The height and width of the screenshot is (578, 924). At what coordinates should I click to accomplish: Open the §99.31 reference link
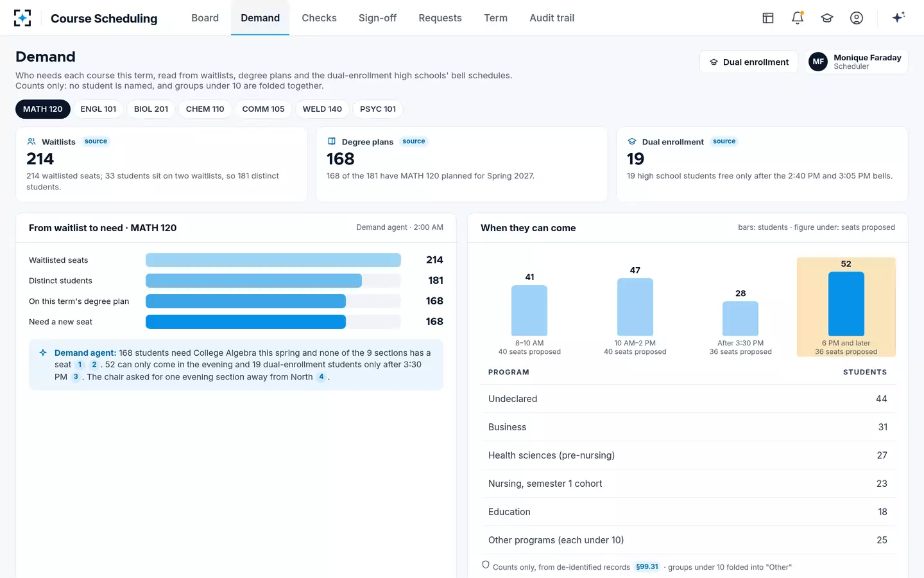647,566
